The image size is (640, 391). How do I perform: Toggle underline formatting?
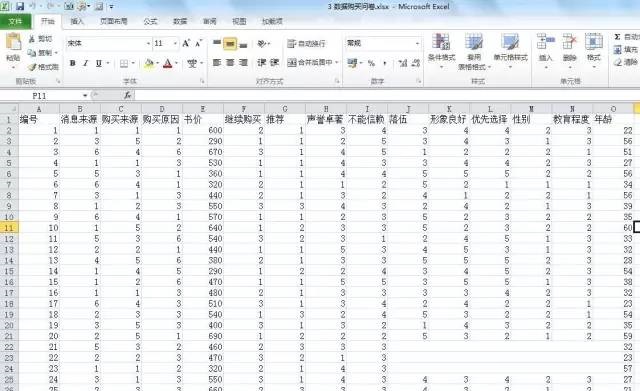pos(98,63)
